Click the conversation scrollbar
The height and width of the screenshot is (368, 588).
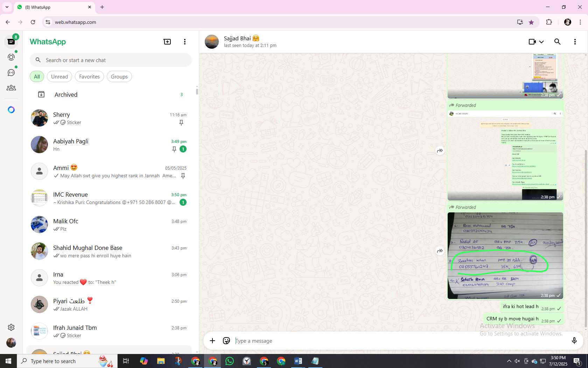586,238
